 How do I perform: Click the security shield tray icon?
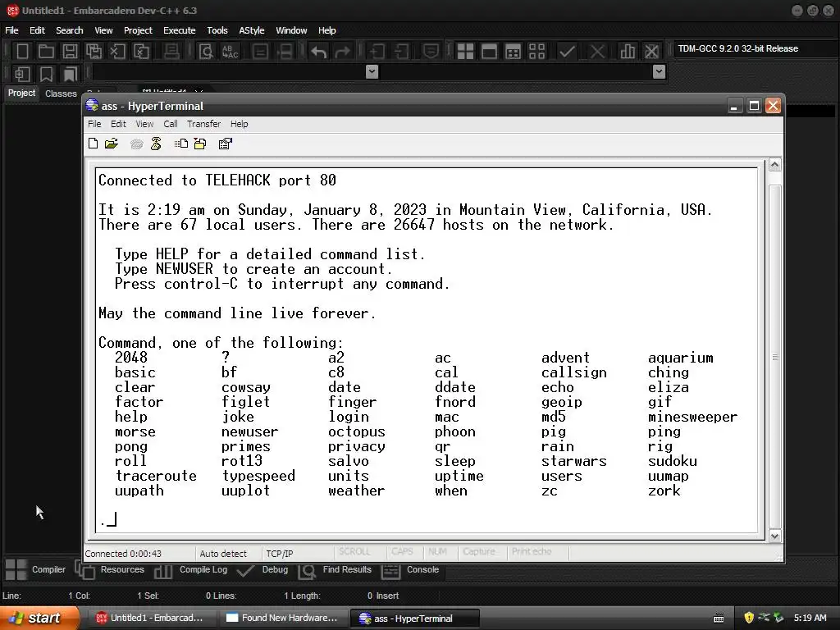click(749, 618)
